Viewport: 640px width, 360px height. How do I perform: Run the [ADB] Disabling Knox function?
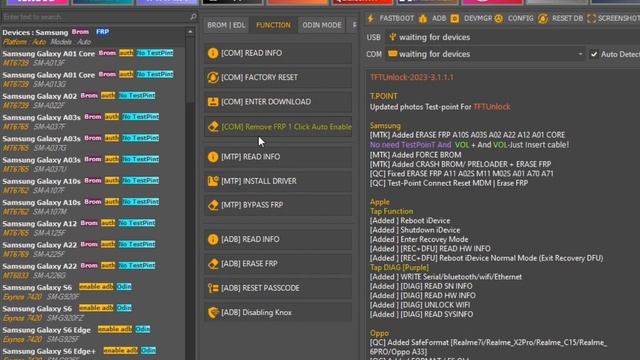[x=278, y=312]
